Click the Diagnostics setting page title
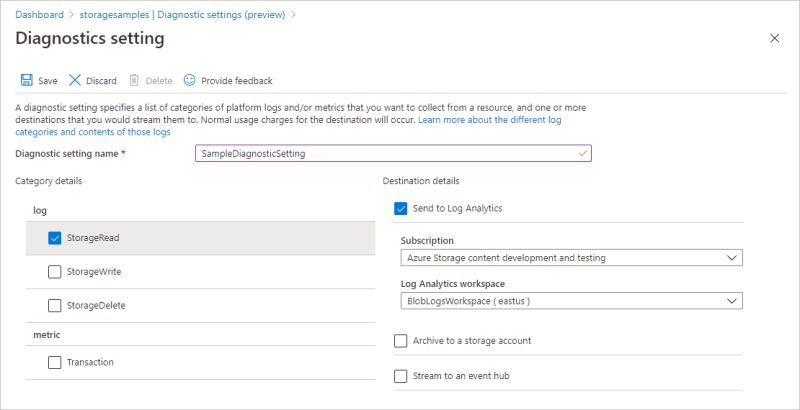800x410 pixels. click(x=90, y=39)
